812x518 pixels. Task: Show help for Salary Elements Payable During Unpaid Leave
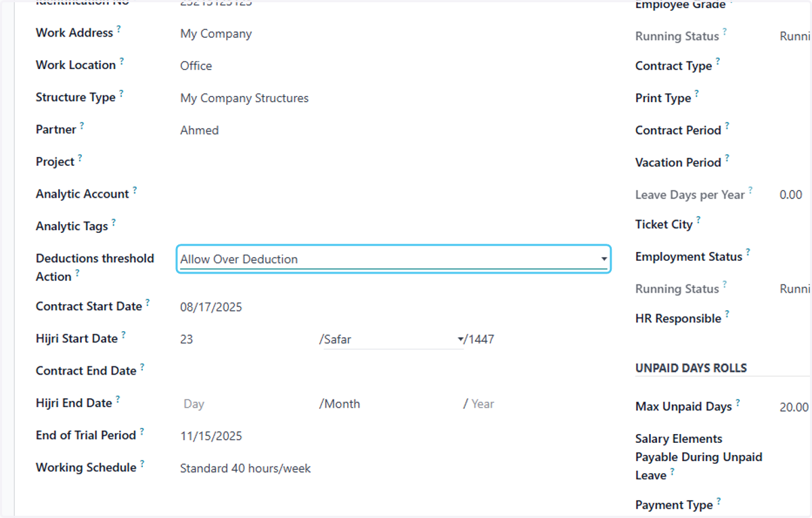(673, 472)
